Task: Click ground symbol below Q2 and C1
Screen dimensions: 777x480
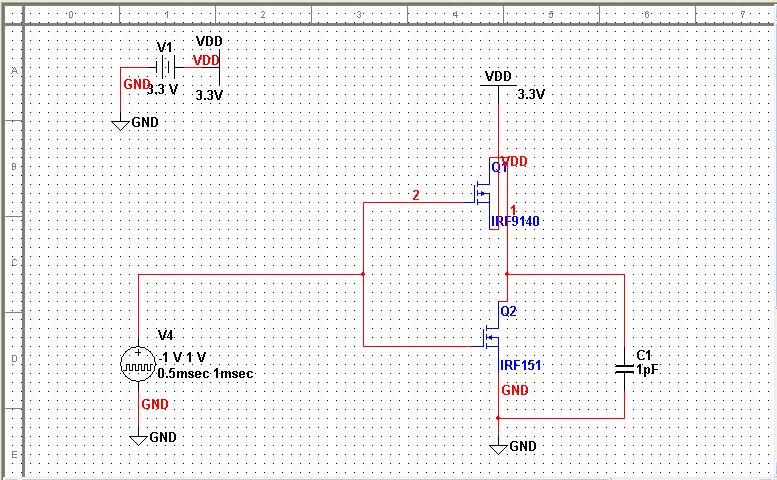Action: [498, 449]
